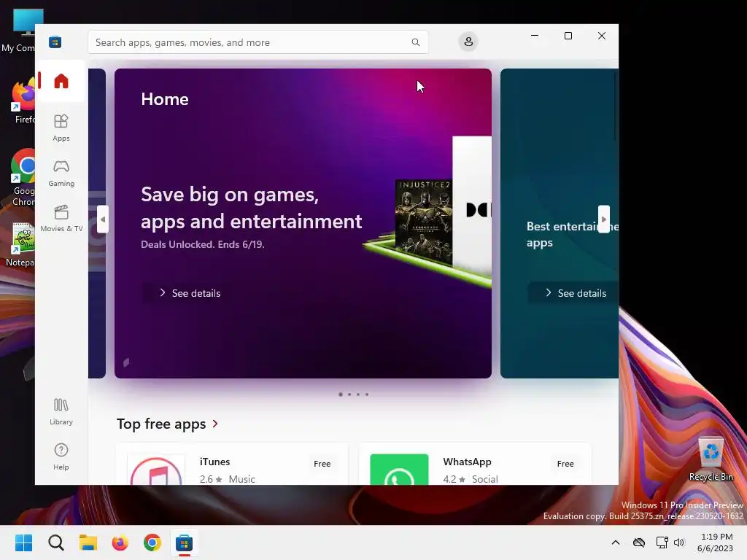Click the iTunes app title

(215, 462)
